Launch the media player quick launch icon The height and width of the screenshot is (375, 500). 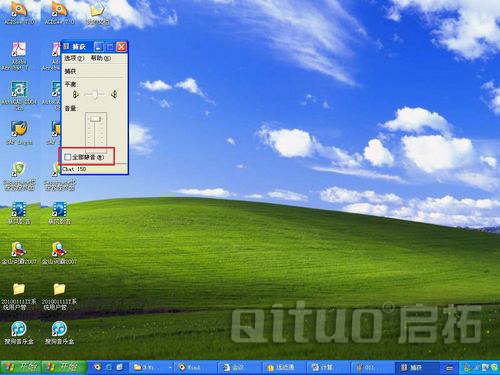point(97,367)
